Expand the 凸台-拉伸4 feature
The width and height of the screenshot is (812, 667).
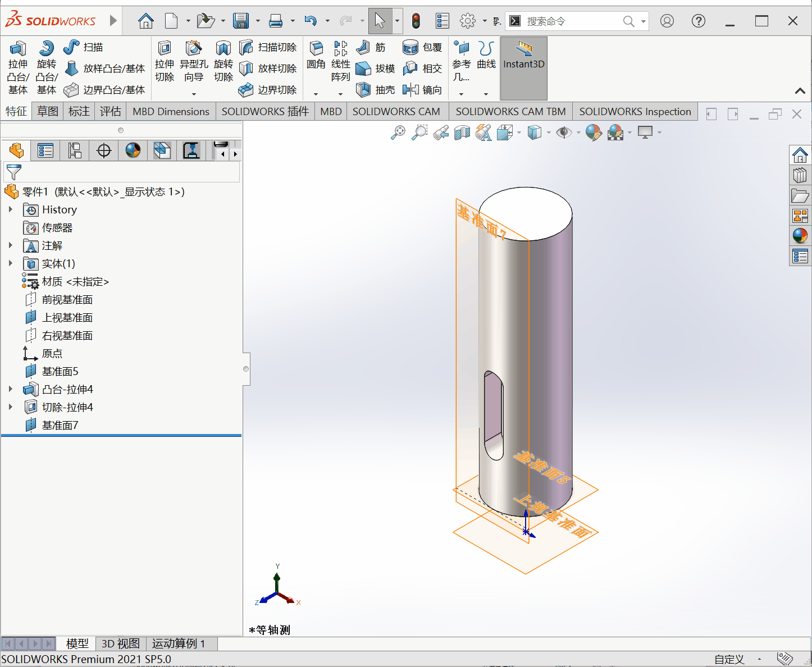[10, 389]
